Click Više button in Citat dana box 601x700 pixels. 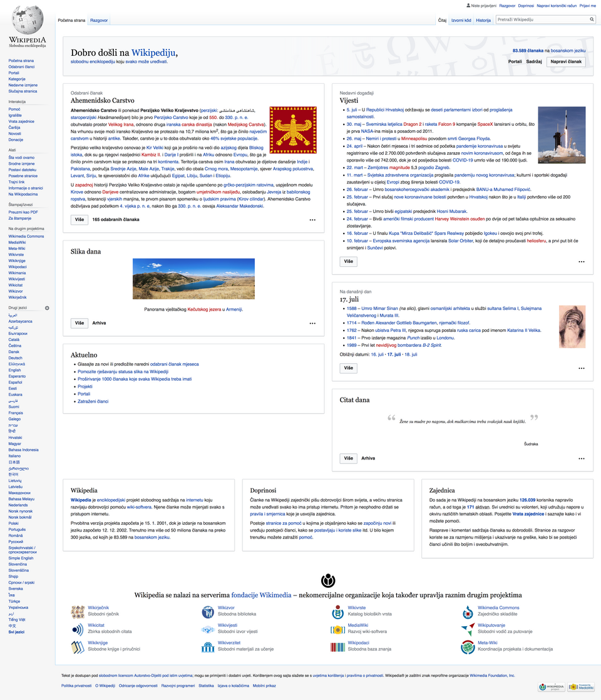(348, 458)
